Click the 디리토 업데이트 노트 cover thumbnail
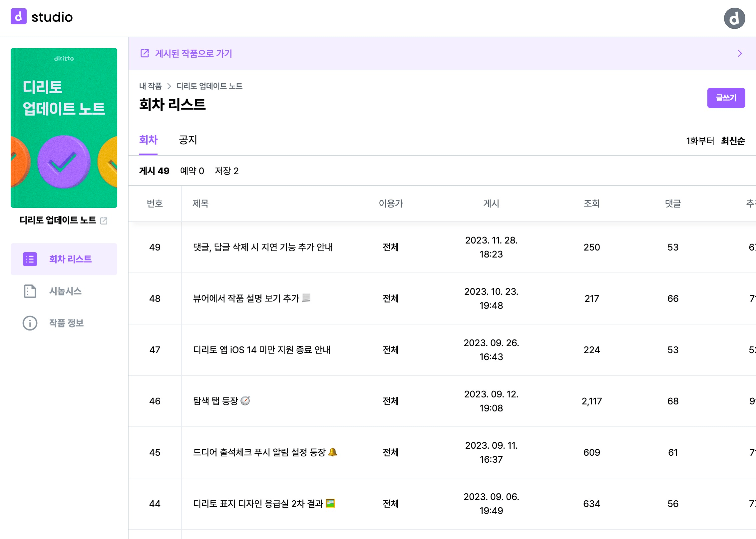The width and height of the screenshot is (756, 539). coord(64,128)
